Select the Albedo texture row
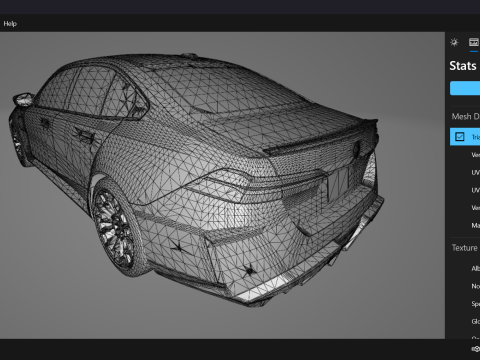The width and height of the screenshot is (480, 360). [x=465, y=268]
